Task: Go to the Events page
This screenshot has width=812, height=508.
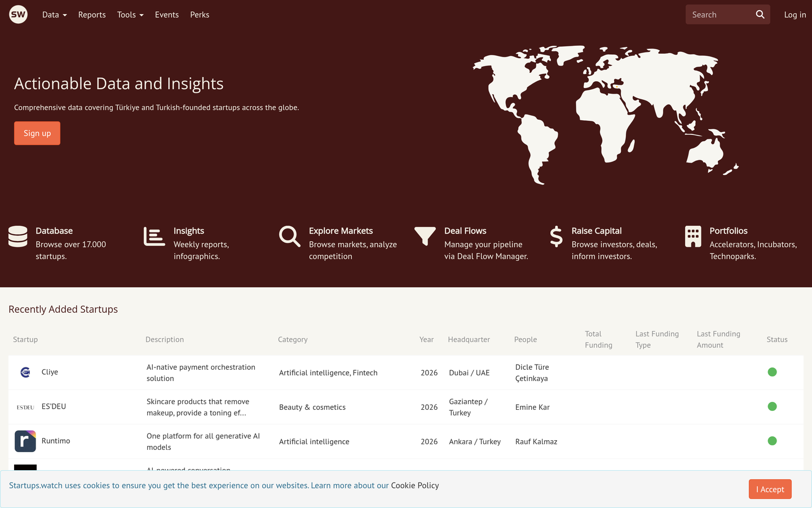Action: 167,15
